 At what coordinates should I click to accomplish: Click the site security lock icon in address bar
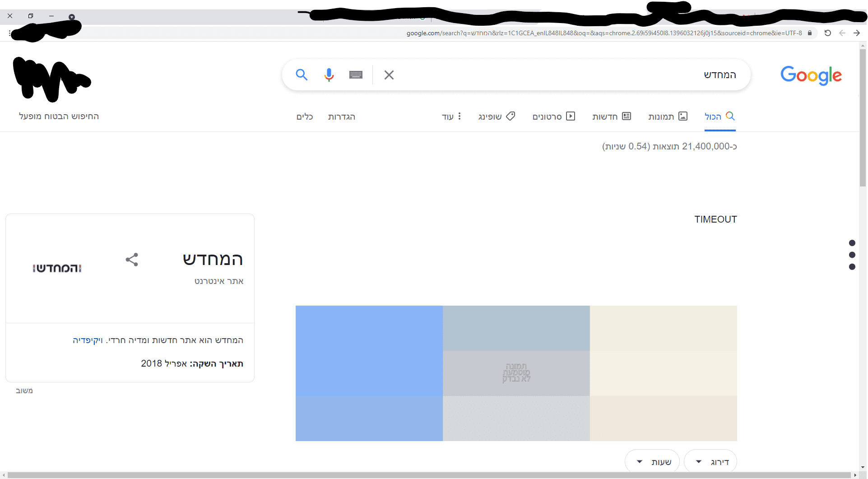(x=809, y=33)
